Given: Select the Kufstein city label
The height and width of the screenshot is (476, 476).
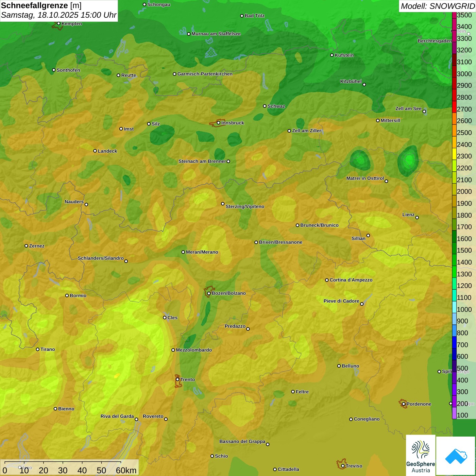Looking at the screenshot, I should pyautogui.click(x=344, y=55).
